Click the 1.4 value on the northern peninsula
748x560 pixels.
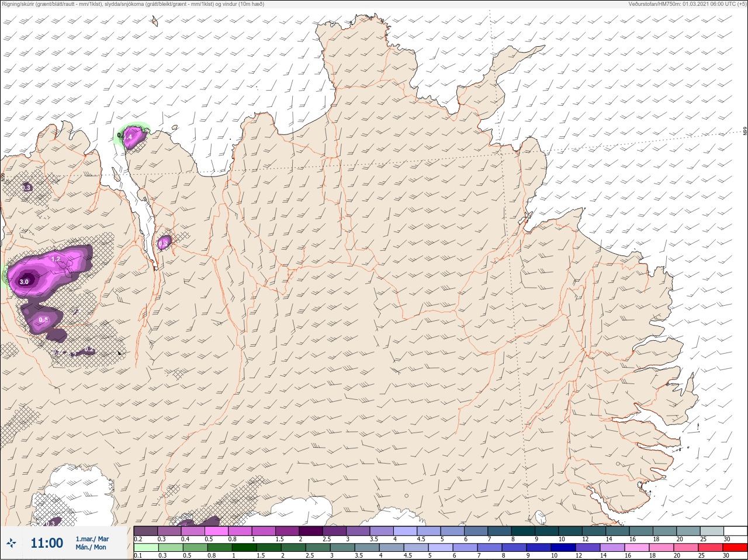[x=128, y=137]
